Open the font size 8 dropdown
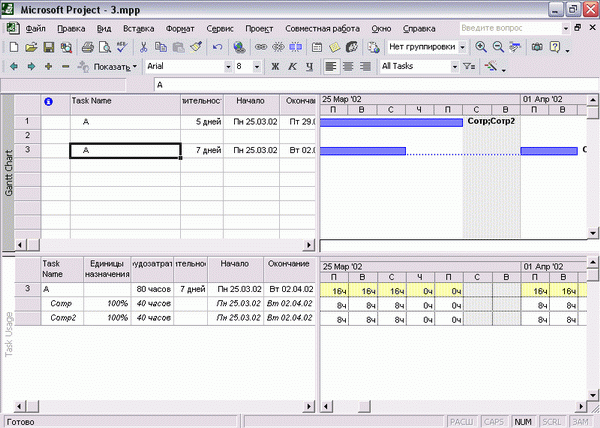 [257, 67]
